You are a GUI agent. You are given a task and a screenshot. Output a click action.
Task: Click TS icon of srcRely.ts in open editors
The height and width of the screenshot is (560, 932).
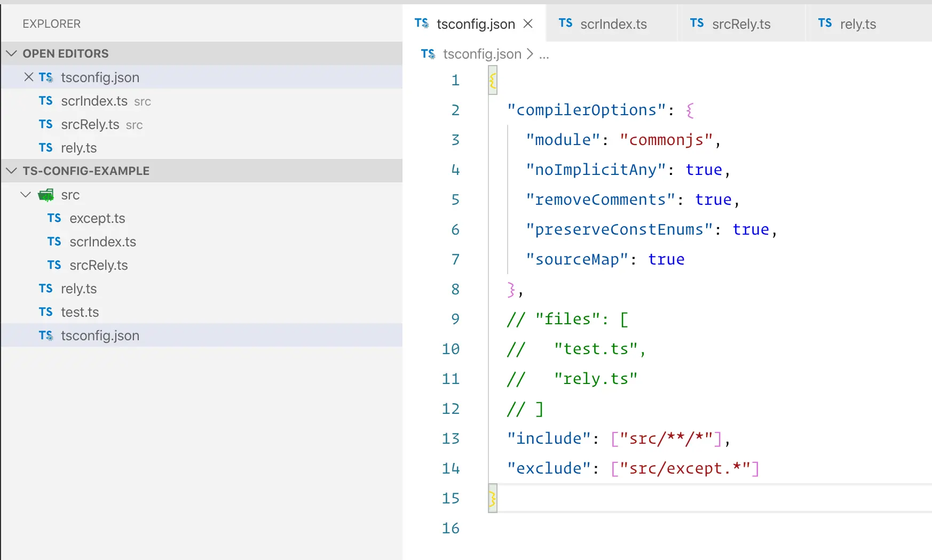[x=46, y=124]
